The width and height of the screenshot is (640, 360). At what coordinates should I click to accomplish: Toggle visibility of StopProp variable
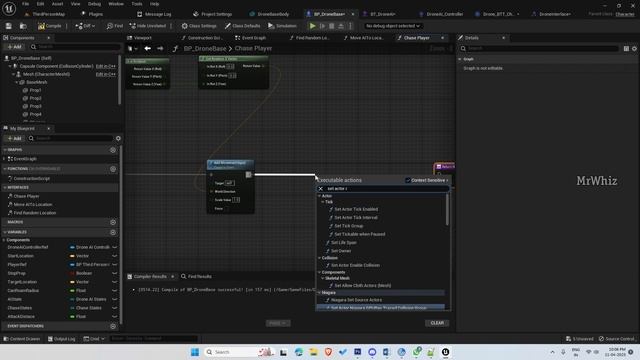point(115,273)
